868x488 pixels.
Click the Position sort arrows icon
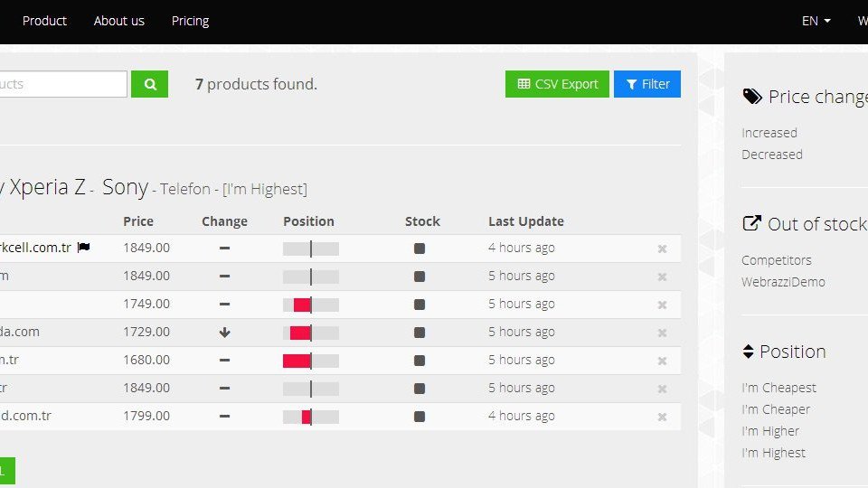(748, 352)
